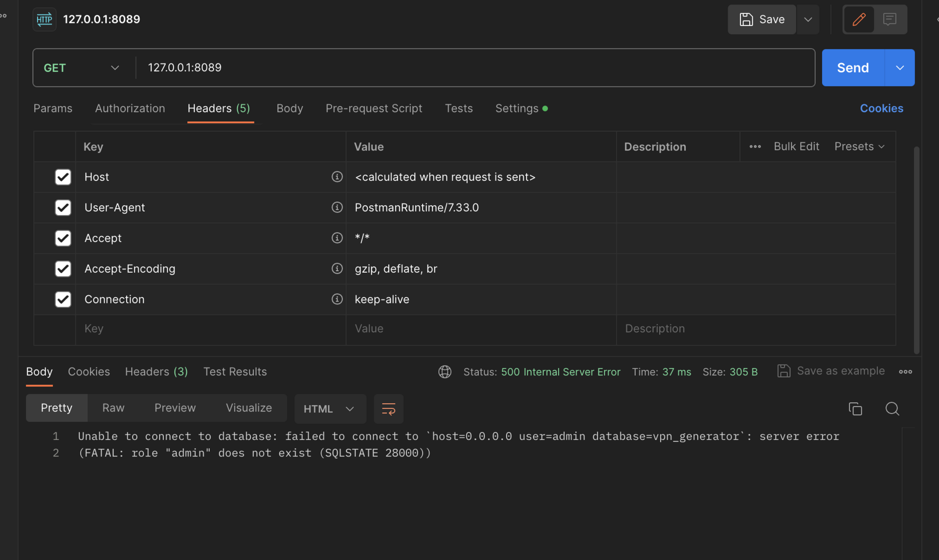Switch to the request Body tab
This screenshot has width=939, height=560.
[x=290, y=108]
